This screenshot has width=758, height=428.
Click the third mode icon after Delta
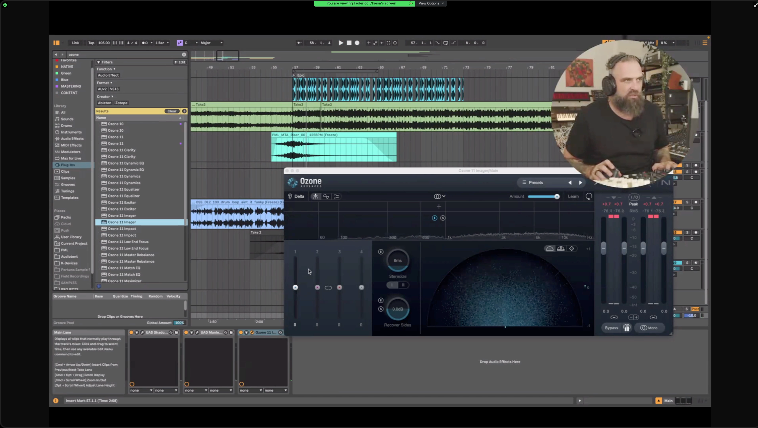point(337,196)
